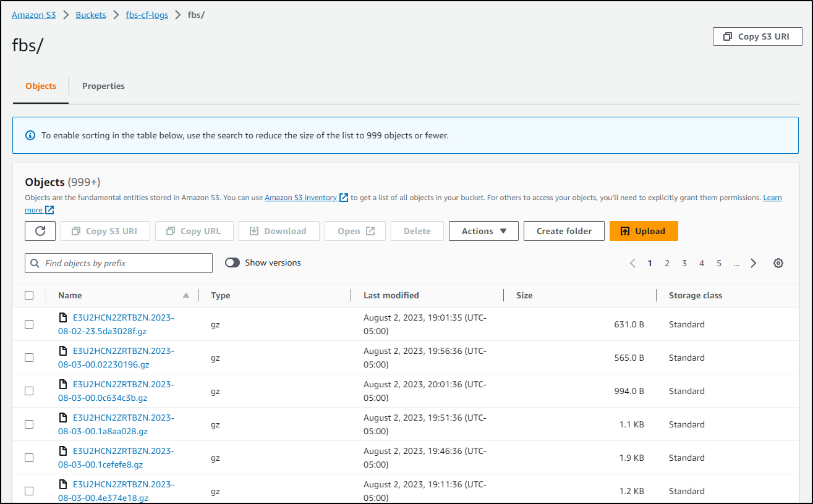Click file icon of 2023-08-03-00.4e374e18.gz

pyautogui.click(x=62, y=484)
